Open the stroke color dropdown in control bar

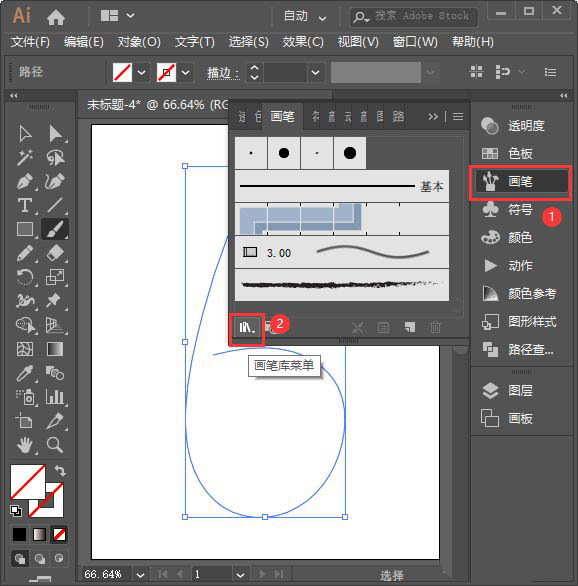click(186, 72)
